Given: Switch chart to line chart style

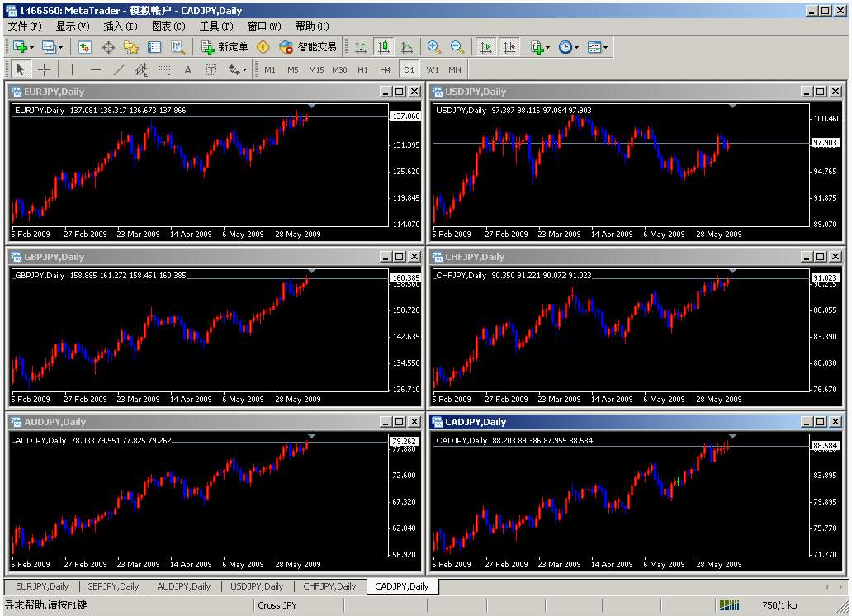Looking at the screenshot, I should point(406,47).
